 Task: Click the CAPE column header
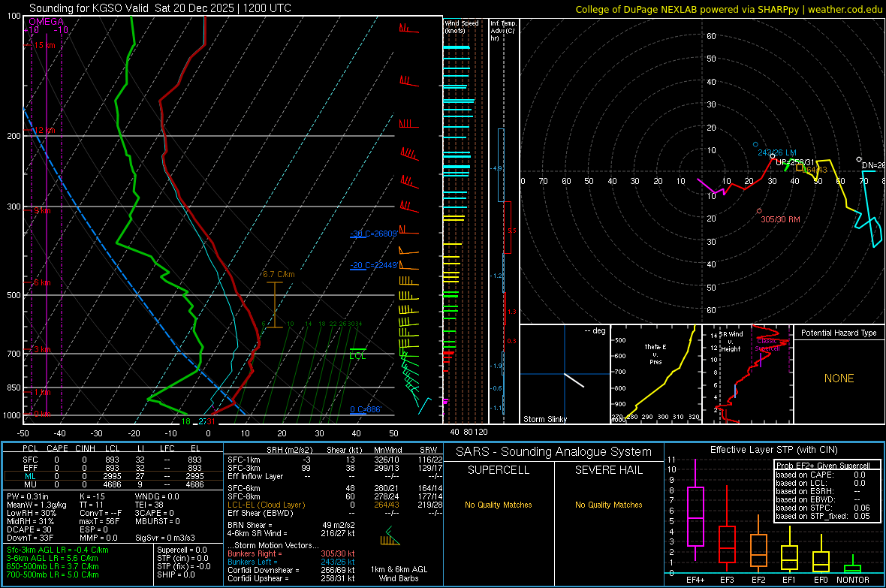57,448
